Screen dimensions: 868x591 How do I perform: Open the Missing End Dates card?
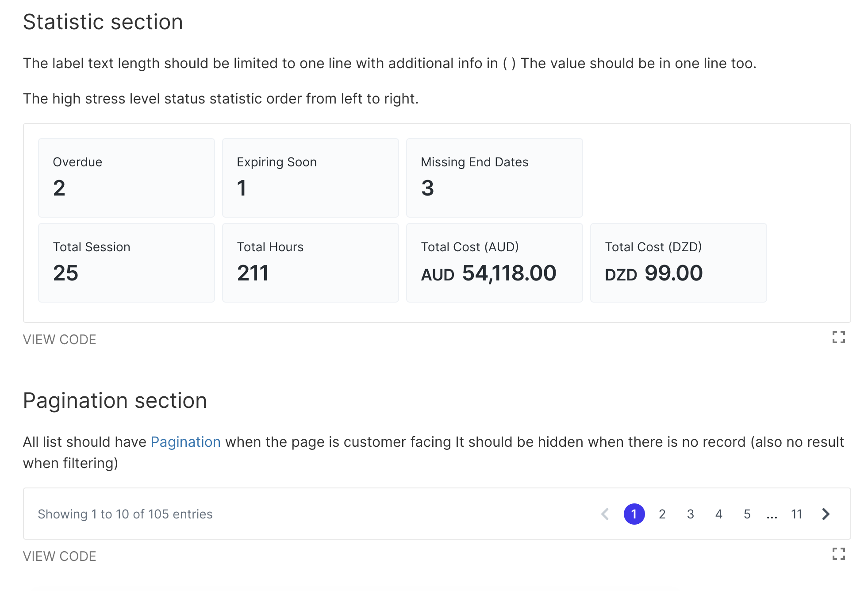(x=495, y=178)
